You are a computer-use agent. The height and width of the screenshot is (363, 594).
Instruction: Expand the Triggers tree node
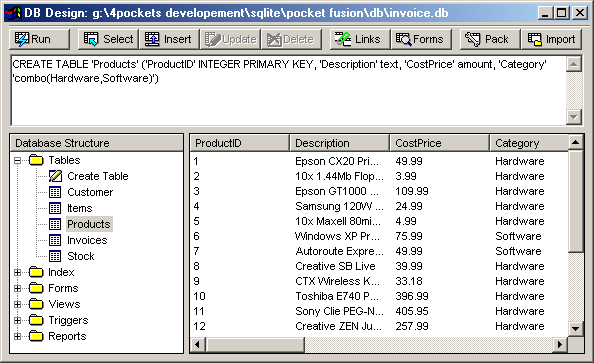[x=17, y=321]
